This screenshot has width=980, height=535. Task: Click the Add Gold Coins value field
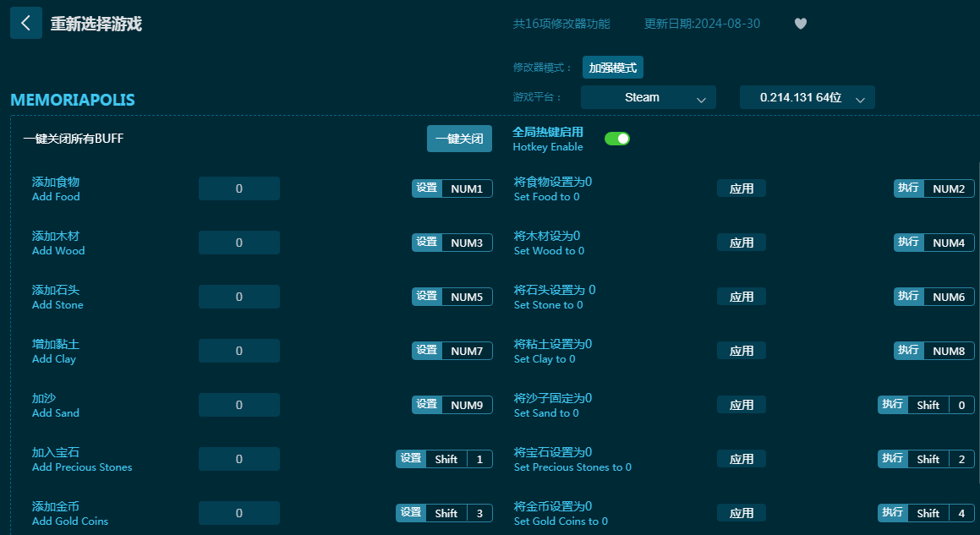pos(239,513)
